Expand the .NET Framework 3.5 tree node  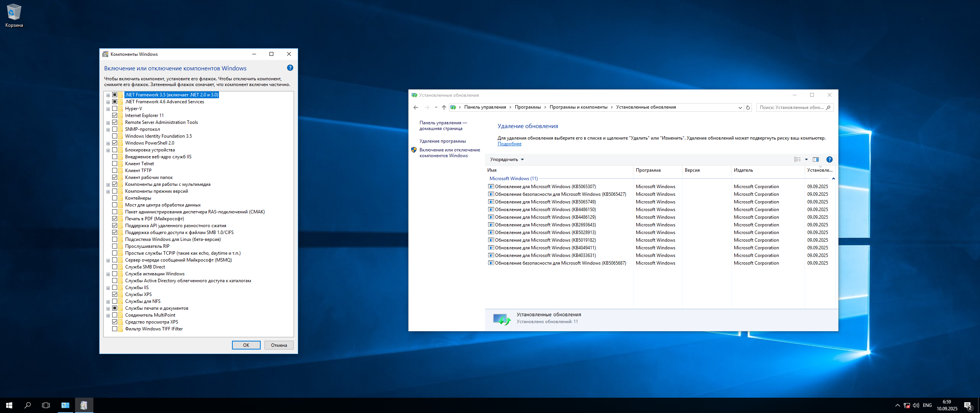tap(108, 95)
